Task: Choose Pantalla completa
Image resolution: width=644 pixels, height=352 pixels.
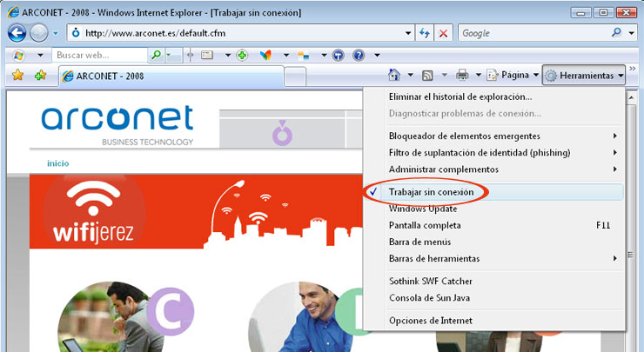Action: (494, 225)
